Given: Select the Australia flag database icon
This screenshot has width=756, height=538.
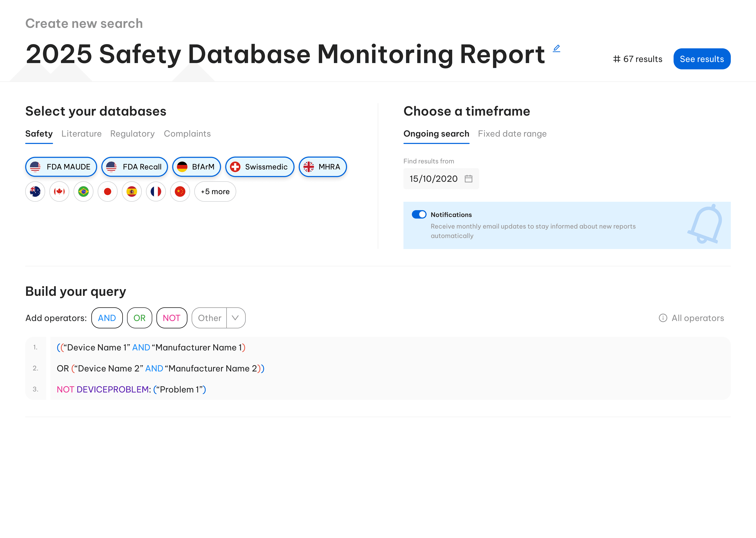Looking at the screenshot, I should (35, 191).
